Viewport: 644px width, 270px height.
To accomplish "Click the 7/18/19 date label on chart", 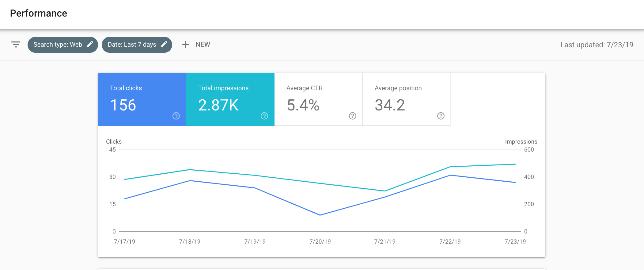I will pos(190,241).
